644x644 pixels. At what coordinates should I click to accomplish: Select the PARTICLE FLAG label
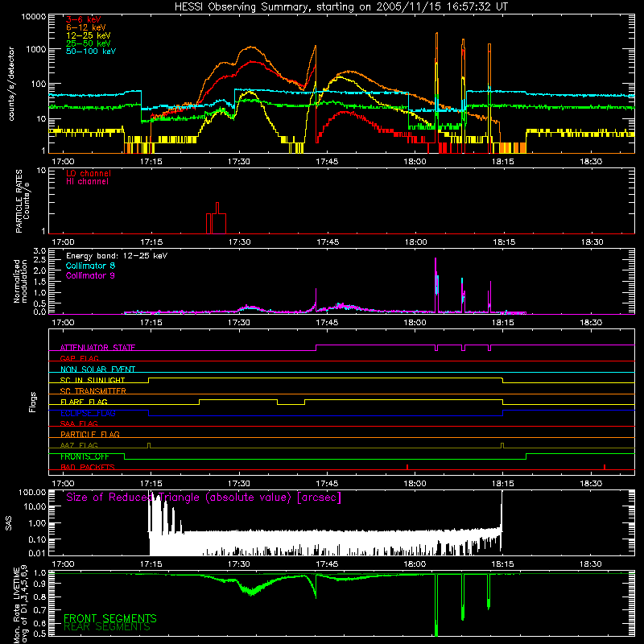pos(90,434)
